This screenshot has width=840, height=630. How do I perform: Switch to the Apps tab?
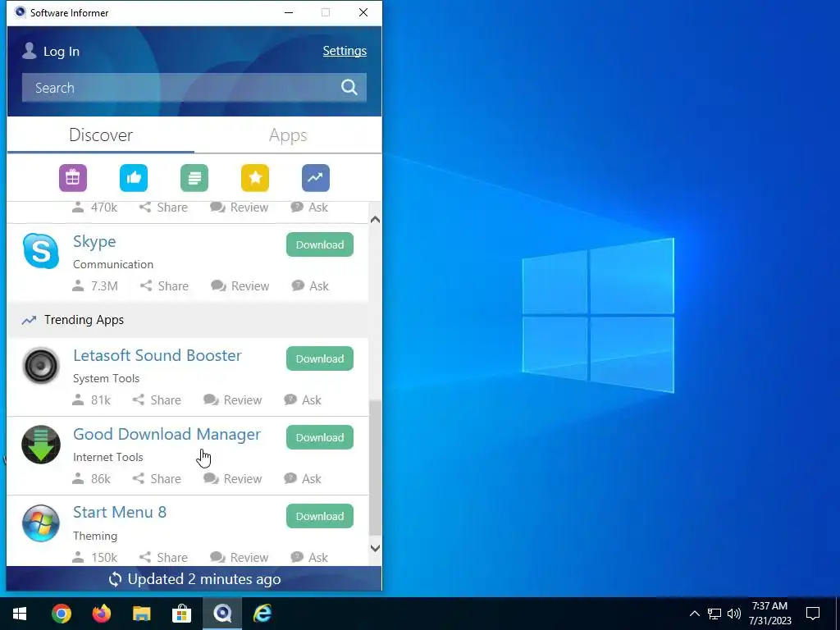(288, 135)
